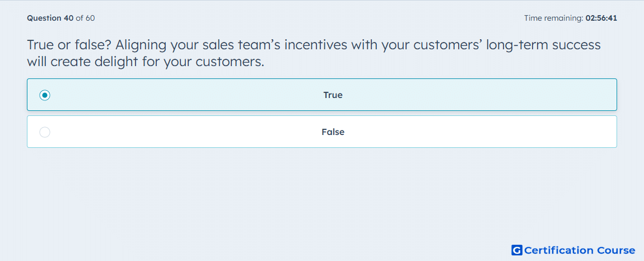This screenshot has height=261, width=644.
Task: Click the "of 60" total questions text
Action: (86, 18)
